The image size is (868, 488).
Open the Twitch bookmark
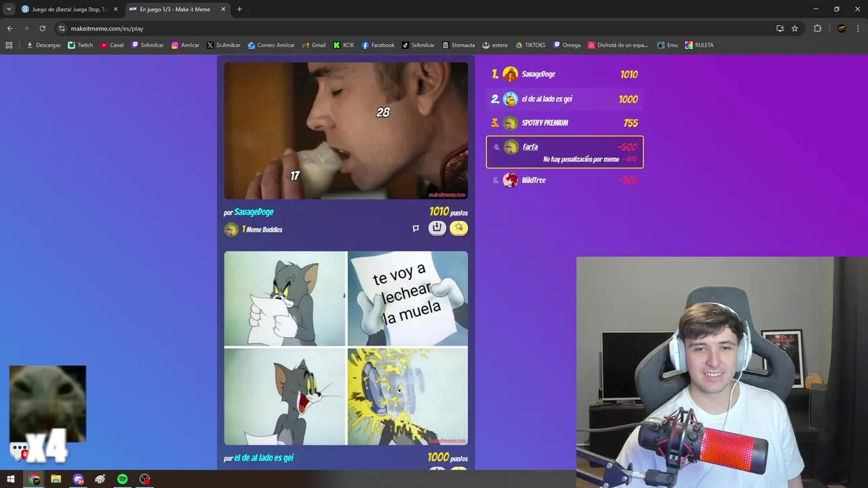tap(80, 45)
